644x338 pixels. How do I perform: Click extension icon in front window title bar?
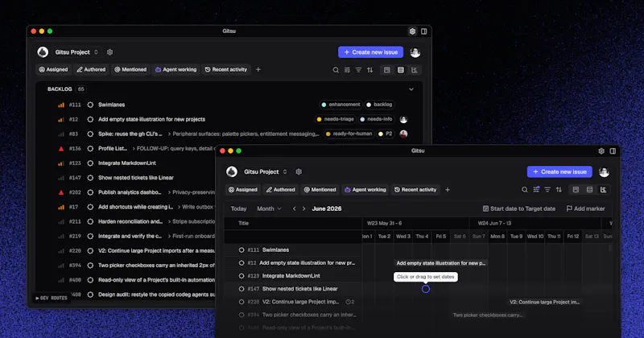[x=601, y=151]
